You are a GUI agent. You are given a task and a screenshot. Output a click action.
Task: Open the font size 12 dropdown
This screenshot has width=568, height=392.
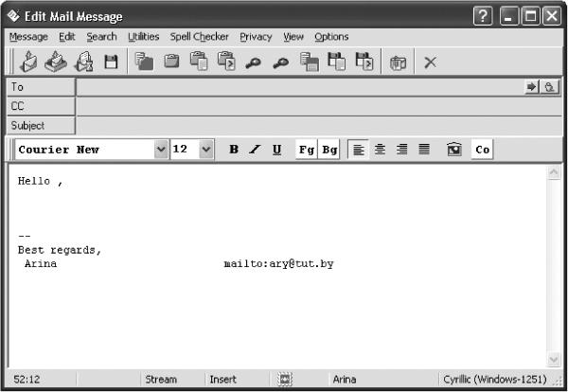tap(206, 150)
